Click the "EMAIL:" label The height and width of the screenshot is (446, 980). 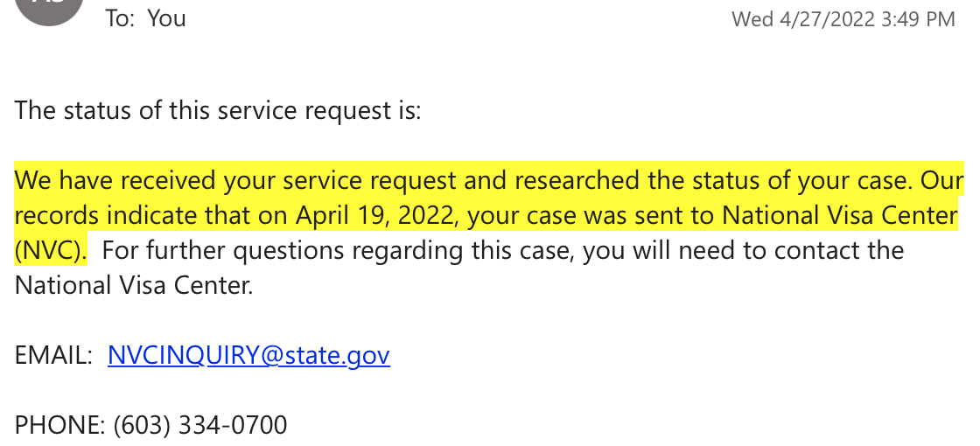[53, 355]
